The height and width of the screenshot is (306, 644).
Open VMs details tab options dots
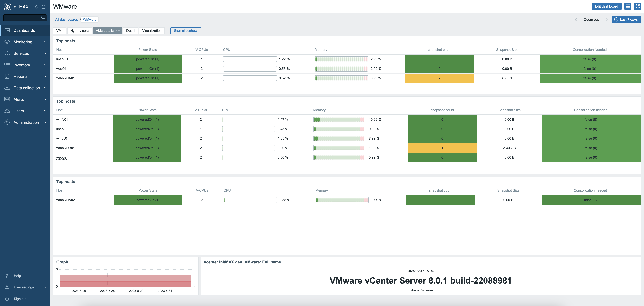point(118,31)
